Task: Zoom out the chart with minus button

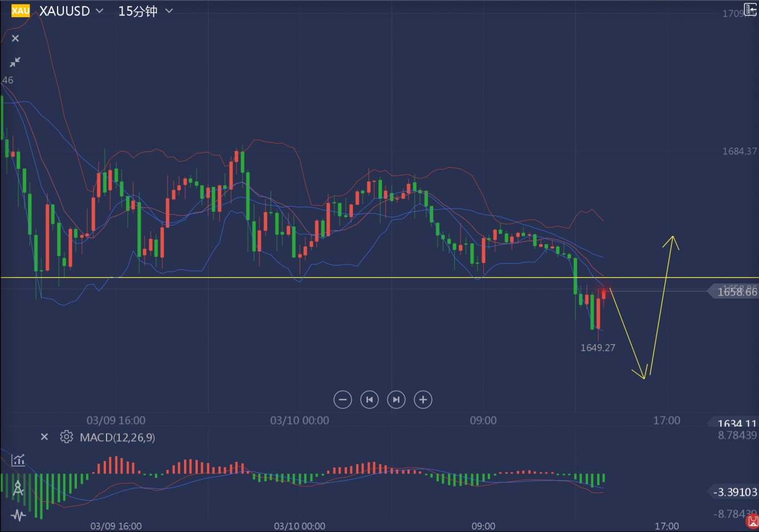Action: point(342,400)
